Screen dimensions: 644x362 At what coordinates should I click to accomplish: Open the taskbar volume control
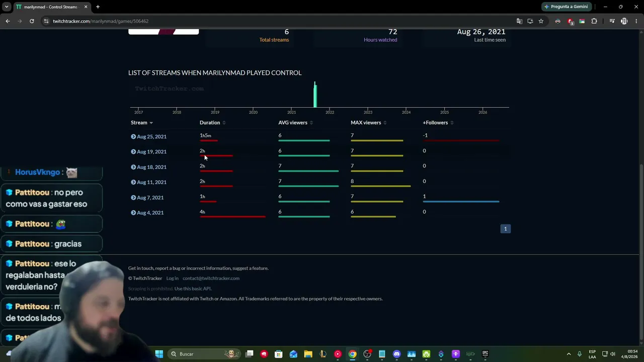612,354
